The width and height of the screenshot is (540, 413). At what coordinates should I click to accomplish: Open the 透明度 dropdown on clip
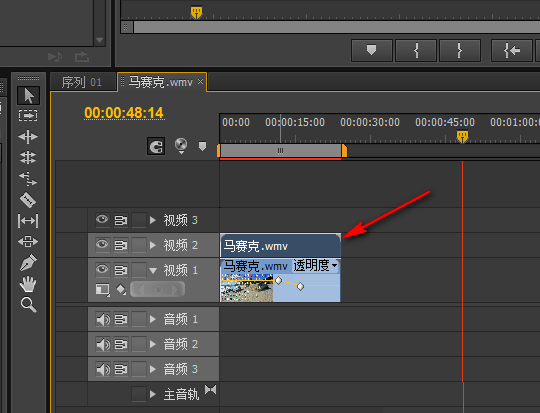tap(315, 266)
